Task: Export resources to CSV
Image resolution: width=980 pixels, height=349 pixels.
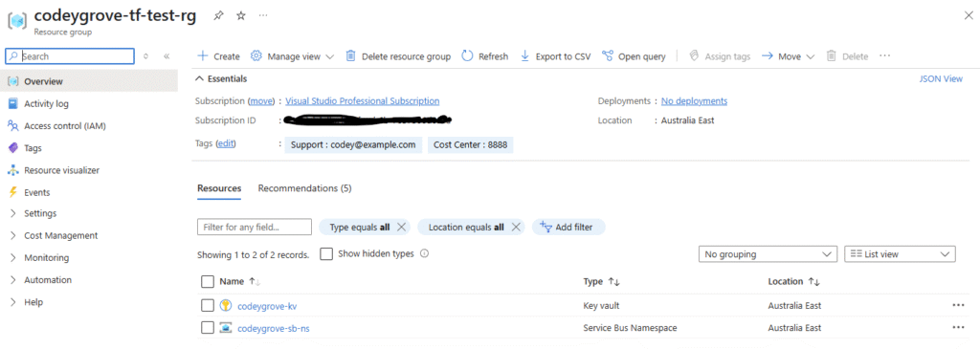Action: click(x=555, y=56)
